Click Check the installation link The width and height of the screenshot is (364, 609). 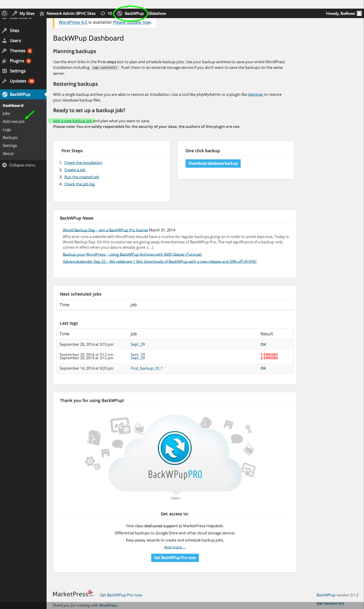83,163
